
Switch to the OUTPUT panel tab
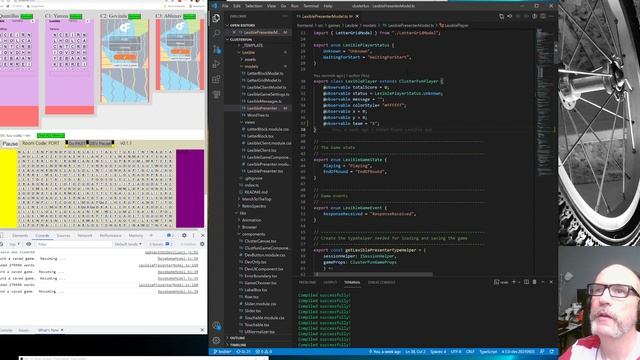[330, 282]
